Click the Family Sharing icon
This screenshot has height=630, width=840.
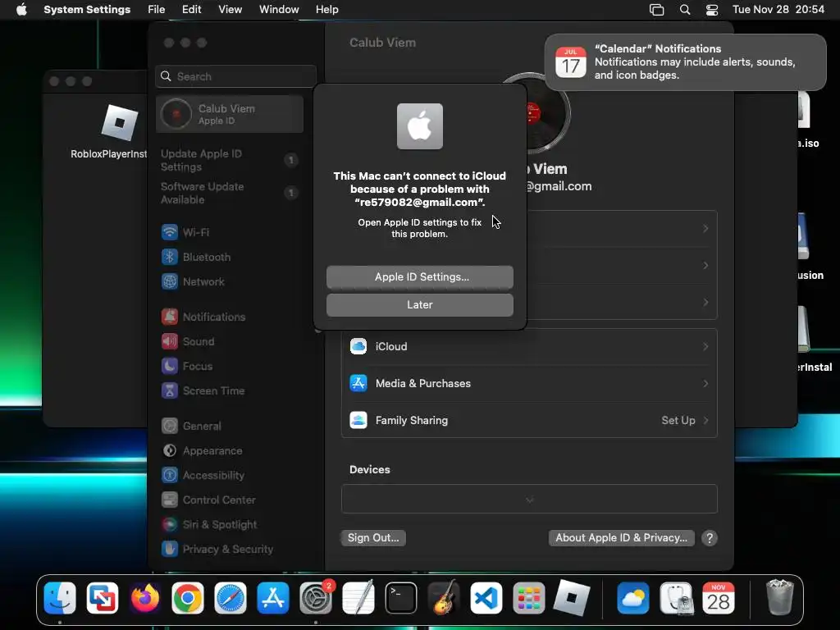point(358,420)
